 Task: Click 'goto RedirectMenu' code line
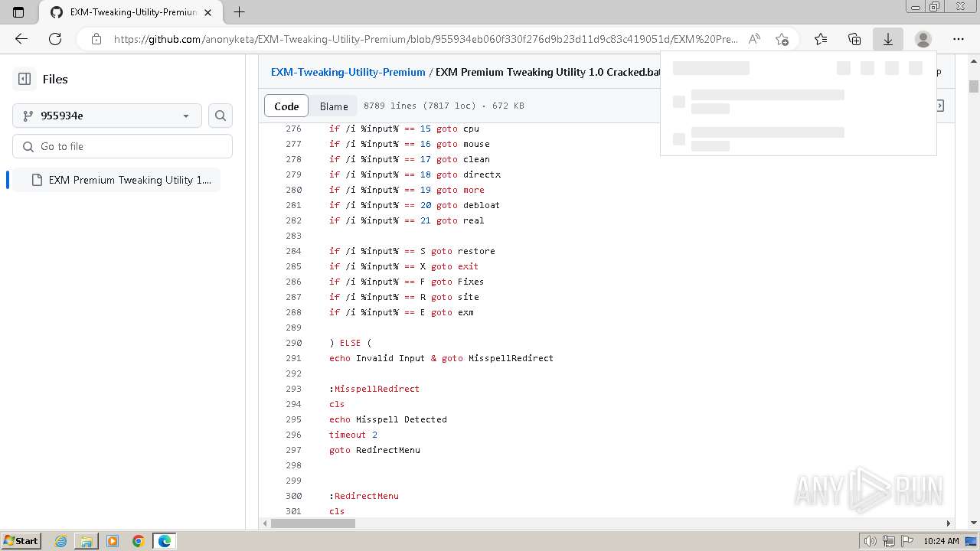coord(374,450)
